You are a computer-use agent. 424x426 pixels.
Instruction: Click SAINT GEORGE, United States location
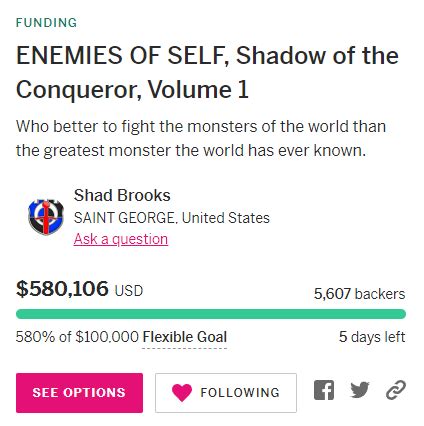[x=172, y=218]
